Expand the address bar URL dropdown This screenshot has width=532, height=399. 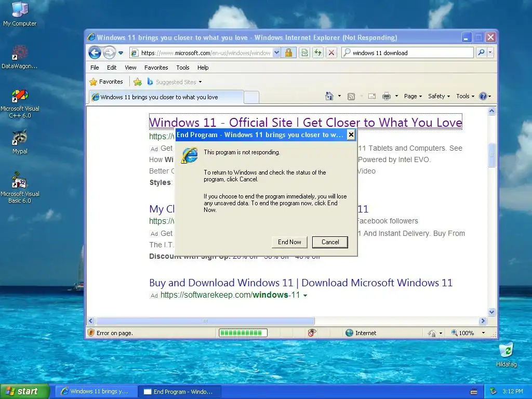[x=276, y=52]
